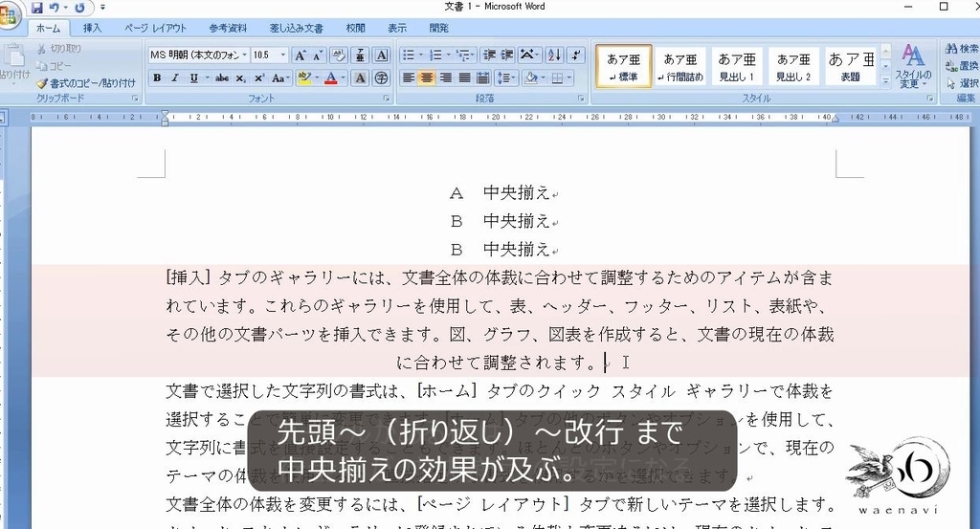Toggle italic formatting
The image size is (980, 529).
pyautogui.click(x=176, y=78)
